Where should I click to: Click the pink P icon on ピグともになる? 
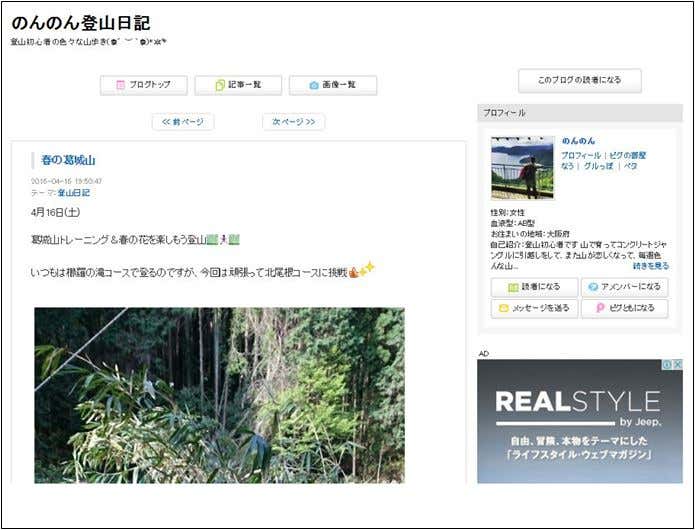tap(600, 308)
